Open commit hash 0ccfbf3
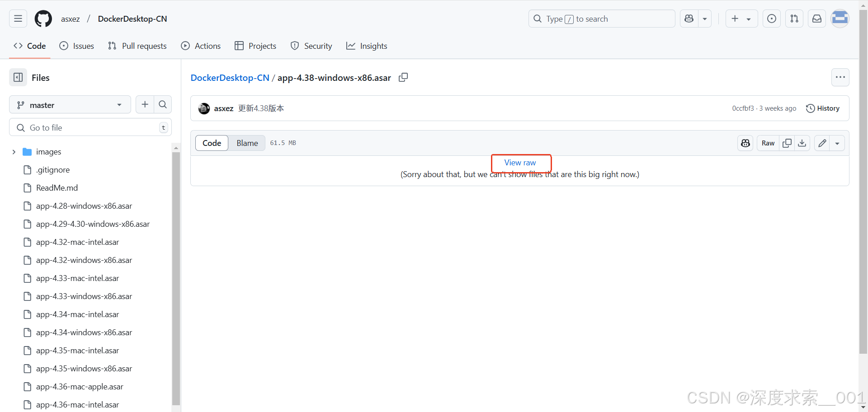This screenshot has width=868, height=412. tap(743, 108)
